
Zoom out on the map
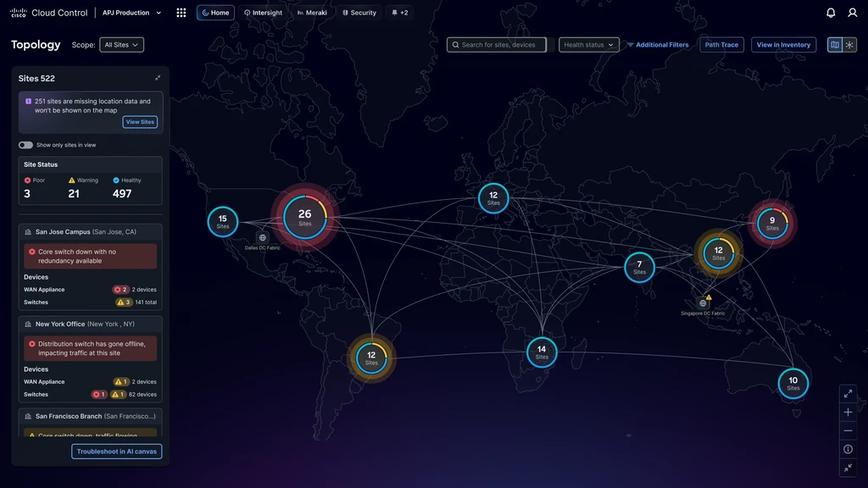pyautogui.click(x=848, y=430)
